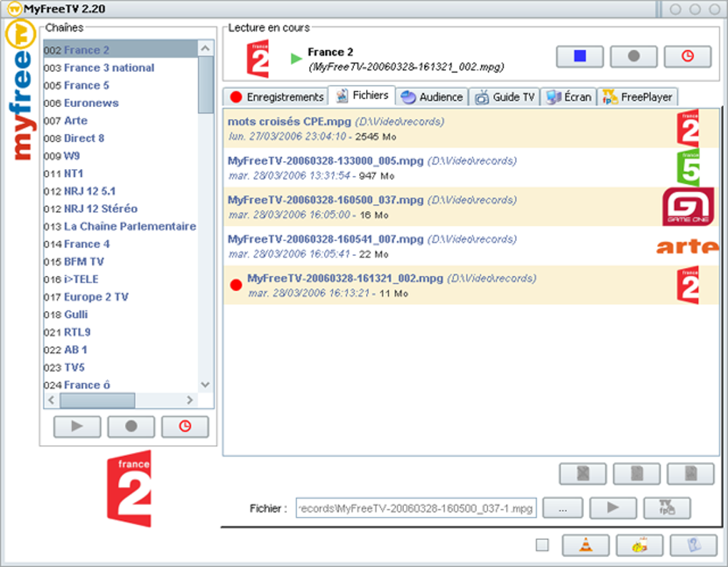Click inside the Fichier path field
This screenshot has width=728, height=567.
point(416,509)
